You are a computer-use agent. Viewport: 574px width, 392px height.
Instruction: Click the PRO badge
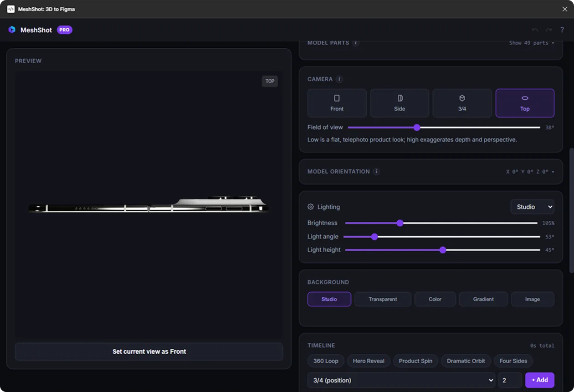pos(65,30)
